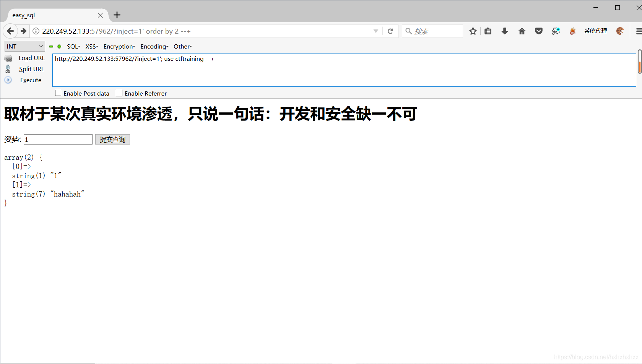Click the Split URL label
The height and width of the screenshot is (364, 642).
(32, 69)
